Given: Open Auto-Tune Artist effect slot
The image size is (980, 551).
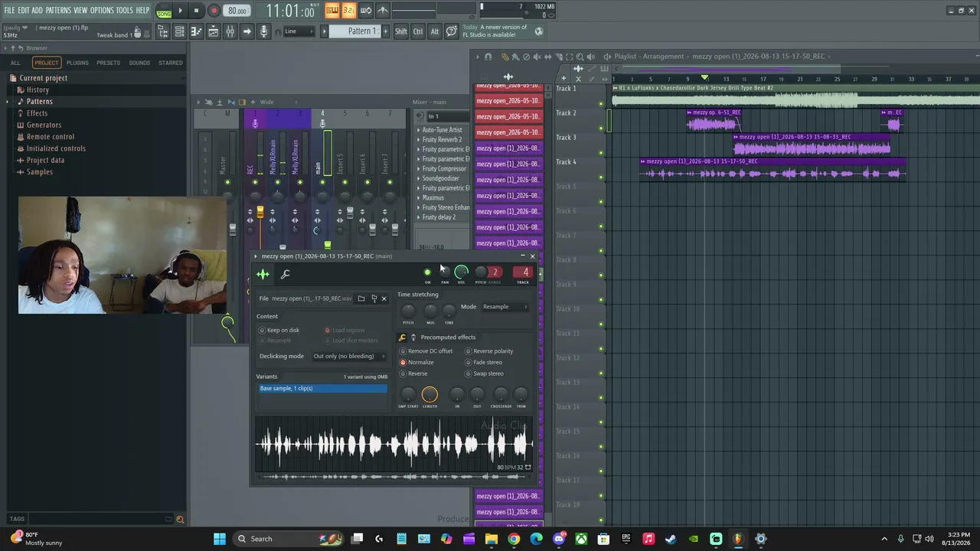Looking at the screenshot, I should (x=443, y=130).
